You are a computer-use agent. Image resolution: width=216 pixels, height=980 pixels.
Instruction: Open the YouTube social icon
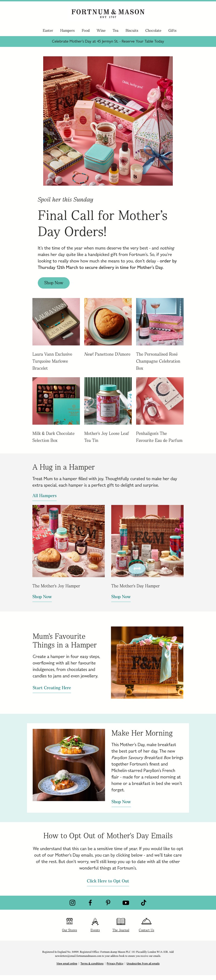[126, 902]
